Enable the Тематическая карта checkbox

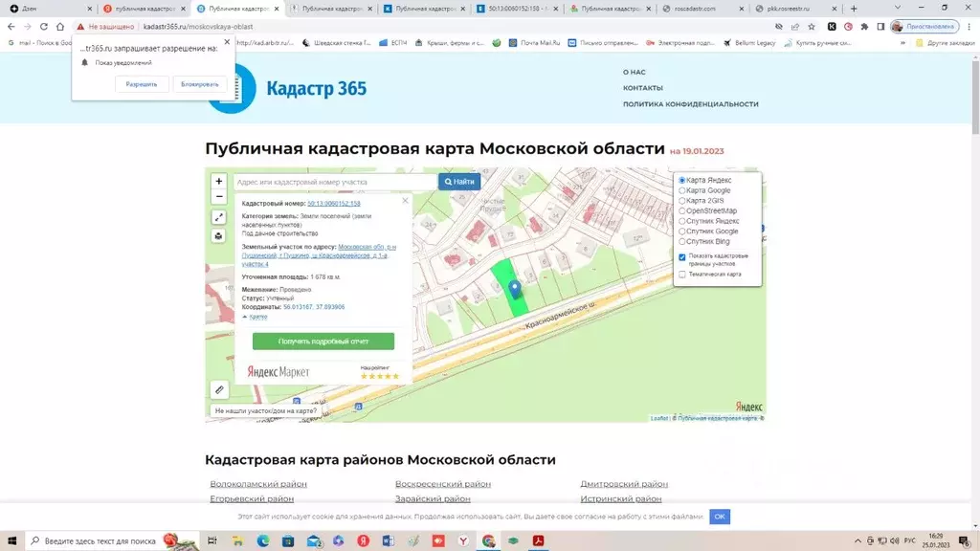(x=682, y=274)
